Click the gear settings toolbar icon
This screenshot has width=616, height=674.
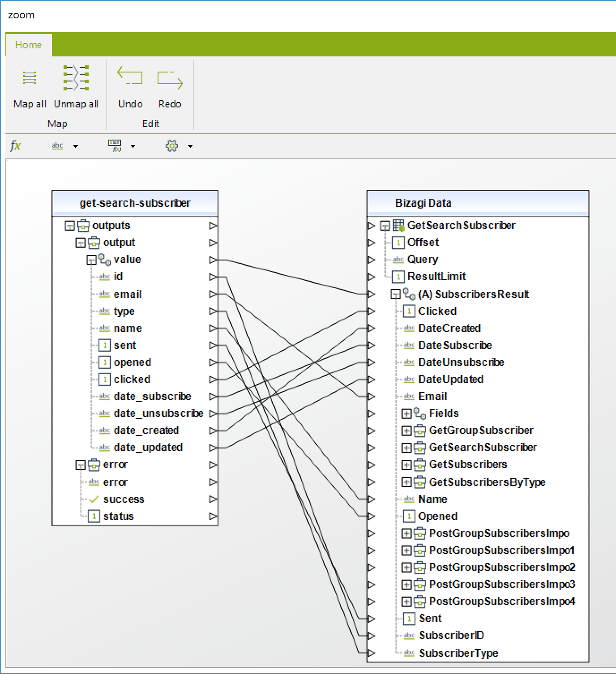point(172,146)
